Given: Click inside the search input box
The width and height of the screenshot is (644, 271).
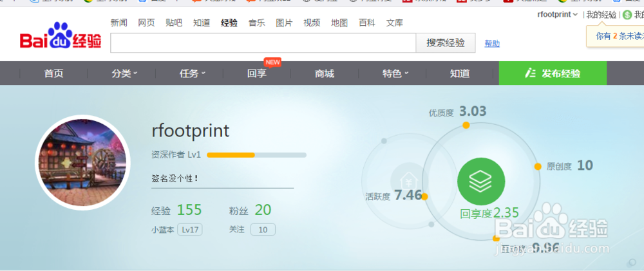Looking at the screenshot, I should click(263, 42).
